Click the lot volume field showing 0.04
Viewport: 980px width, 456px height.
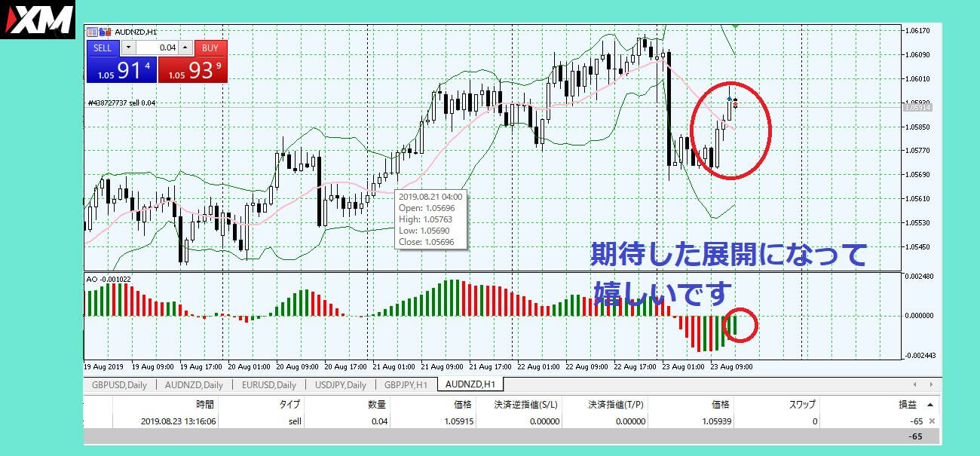(158, 47)
